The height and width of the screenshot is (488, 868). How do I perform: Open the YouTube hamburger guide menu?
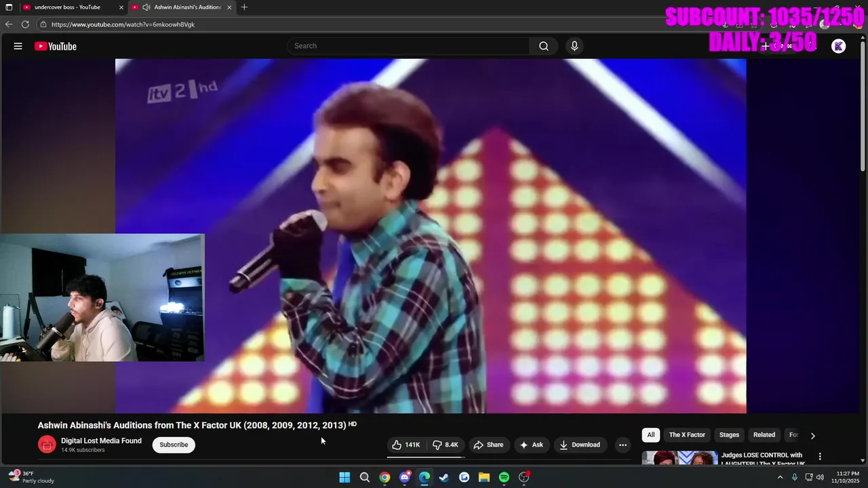[18, 46]
